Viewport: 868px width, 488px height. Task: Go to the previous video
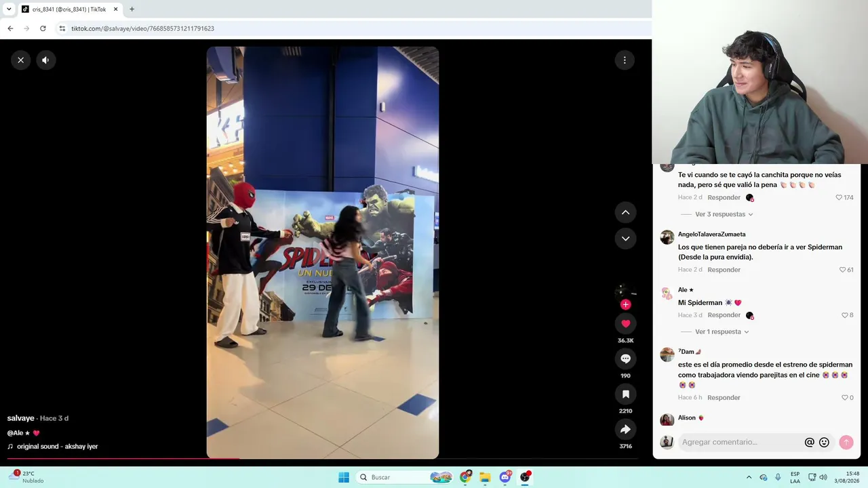pyautogui.click(x=625, y=212)
